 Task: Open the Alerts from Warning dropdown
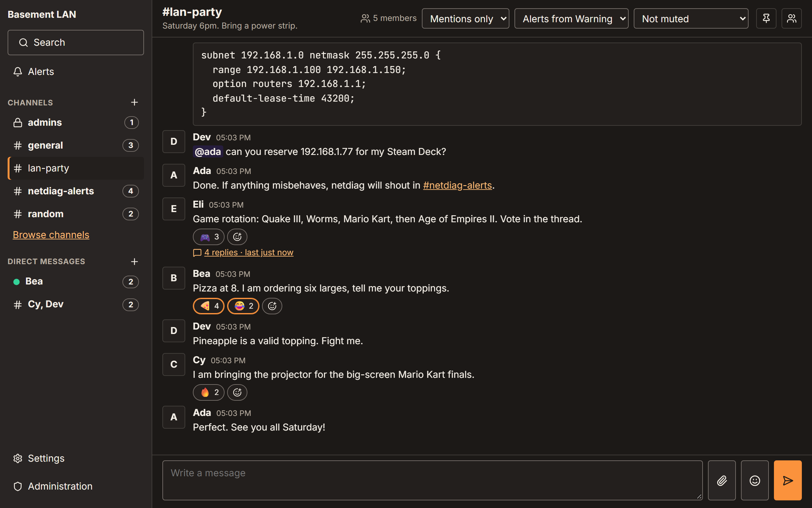(572, 18)
